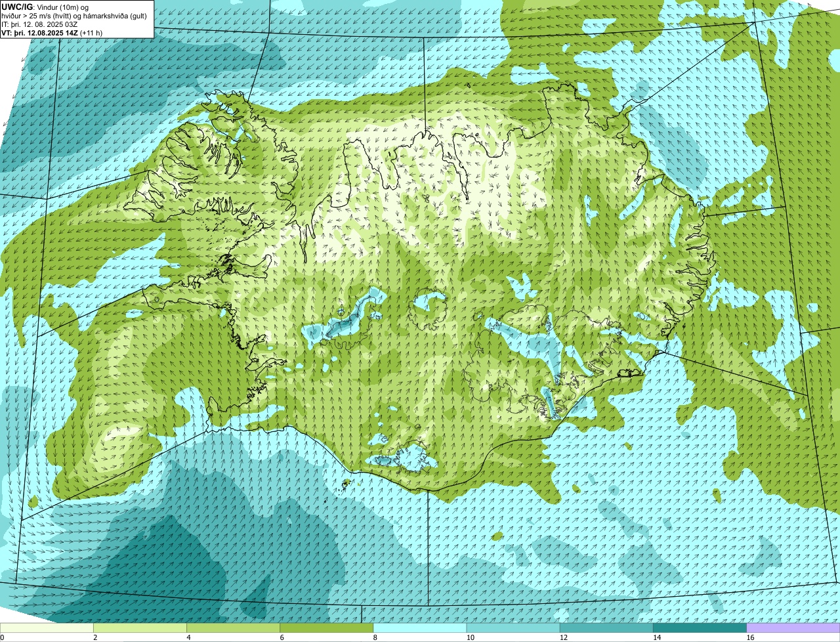This screenshot has height=642, width=840.
Task: Click the valid time 'VT: þri. 12.08.2025 14Z (+11 h)'
Action: click(x=52, y=33)
